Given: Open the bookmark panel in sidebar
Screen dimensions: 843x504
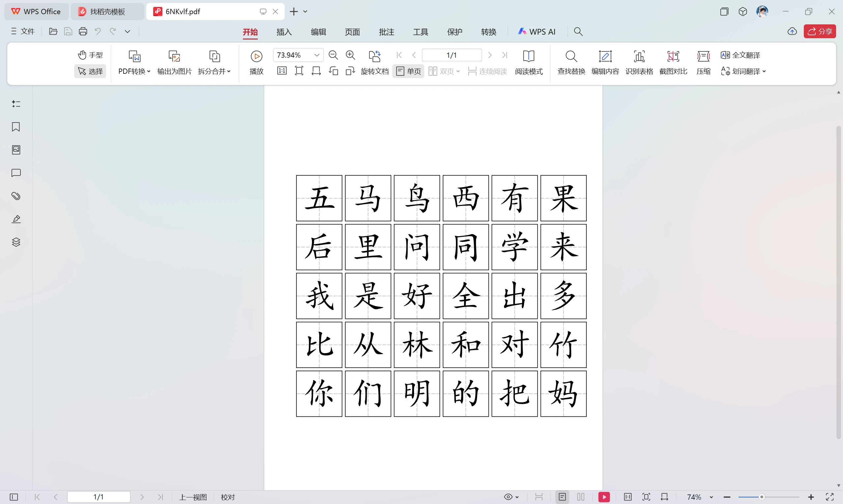Looking at the screenshot, I should coord(16,127).
